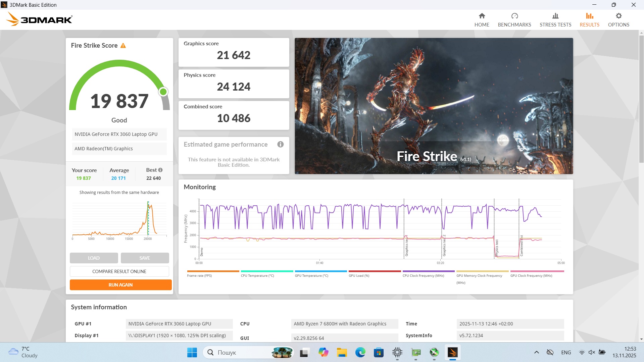Switch to the Benchmarks tab
The image size is (644, 362).
click(x=514, y=19)
